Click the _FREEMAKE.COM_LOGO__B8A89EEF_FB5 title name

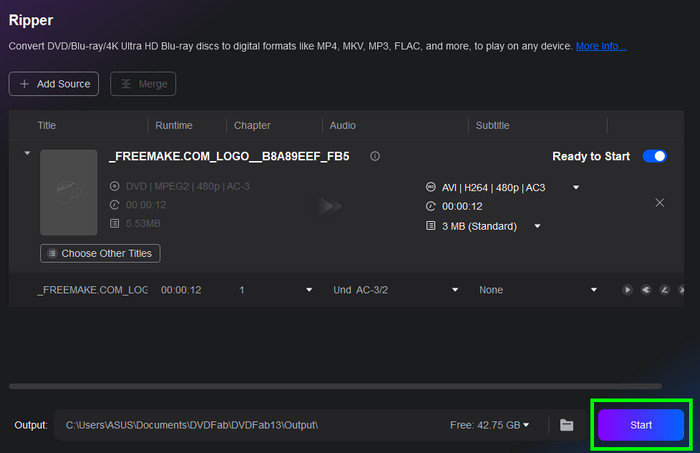coord(229,157)
